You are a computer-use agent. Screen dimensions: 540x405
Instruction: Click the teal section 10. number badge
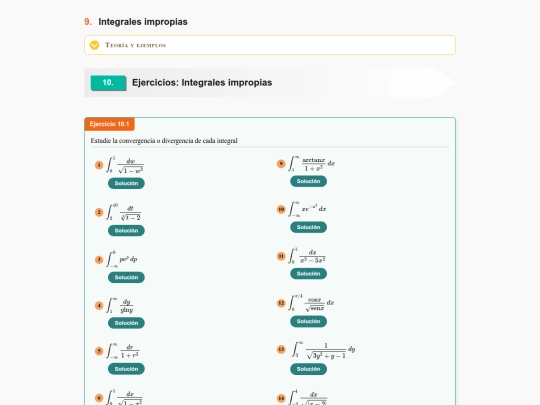[108, 83]
